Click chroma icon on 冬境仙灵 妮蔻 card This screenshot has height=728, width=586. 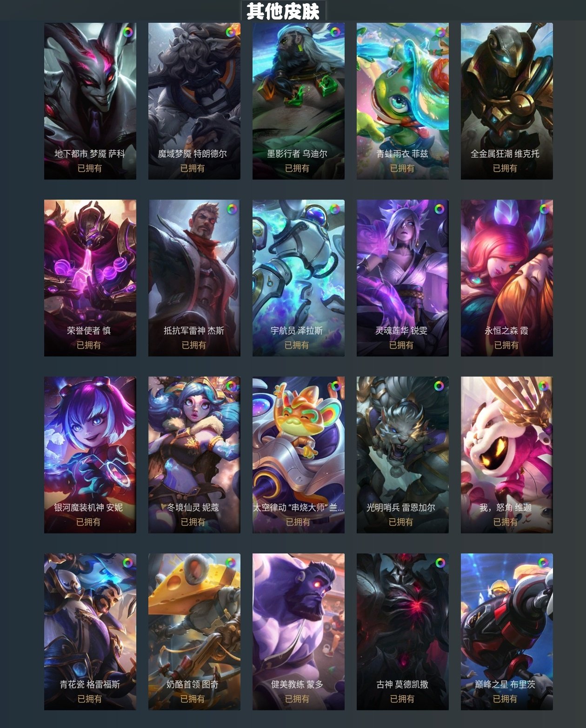(x=231, y=386)
